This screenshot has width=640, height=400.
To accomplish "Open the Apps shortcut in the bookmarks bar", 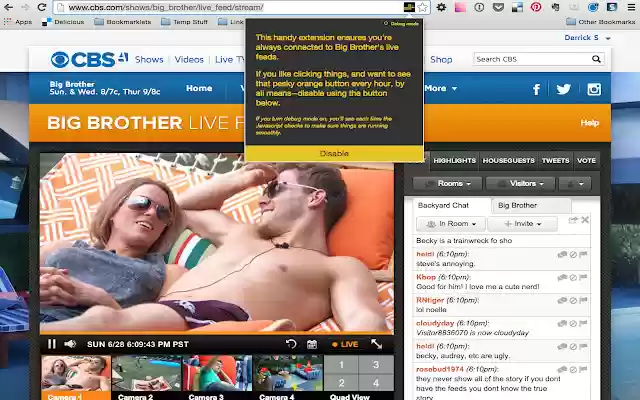I will click(18, 22).
